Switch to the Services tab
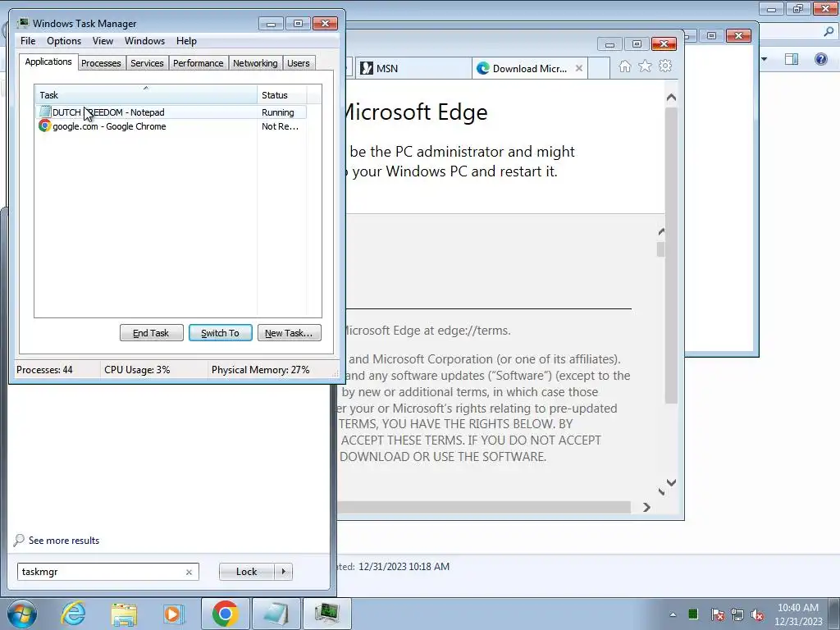This screenshot has height=630, width=840. click(147, 63)
